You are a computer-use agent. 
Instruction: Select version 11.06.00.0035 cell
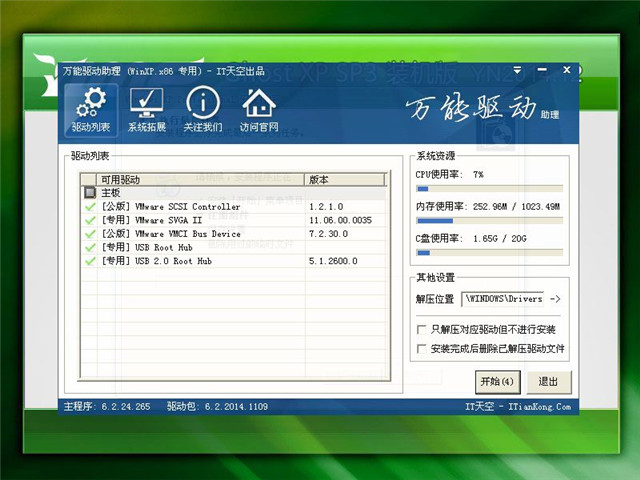[340, 220]
